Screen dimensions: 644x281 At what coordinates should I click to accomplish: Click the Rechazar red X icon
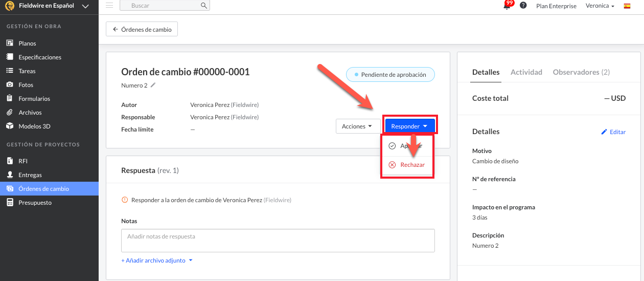[392, 165]
